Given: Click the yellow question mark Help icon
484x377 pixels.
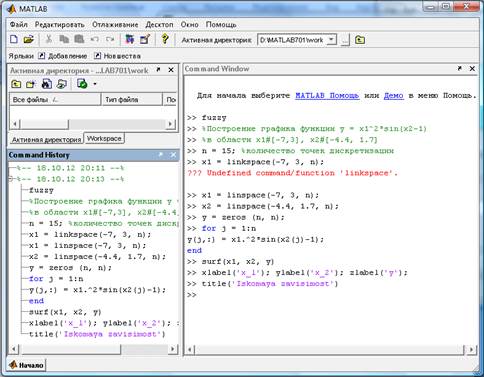Looking at the screenshot, I should click(165, 39).
